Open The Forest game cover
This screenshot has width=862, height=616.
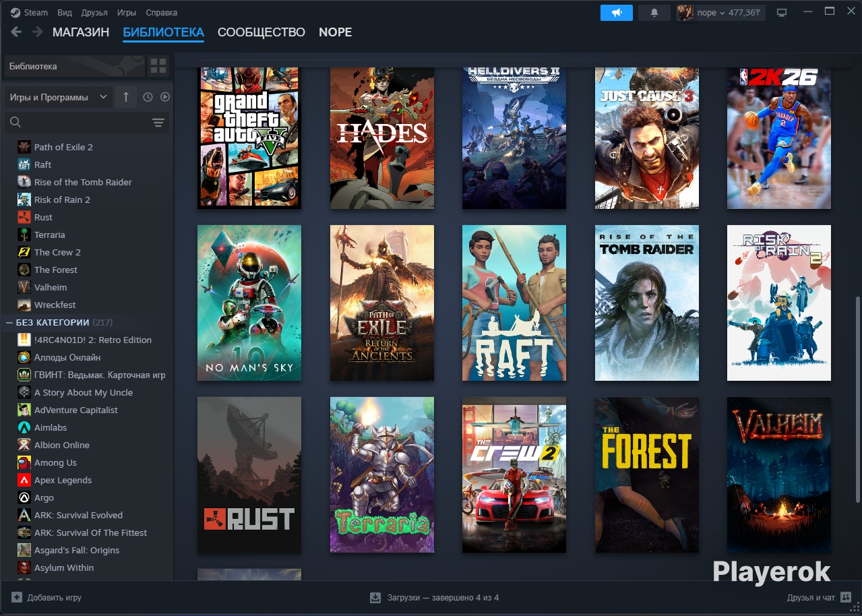click(x=647, y=475)
